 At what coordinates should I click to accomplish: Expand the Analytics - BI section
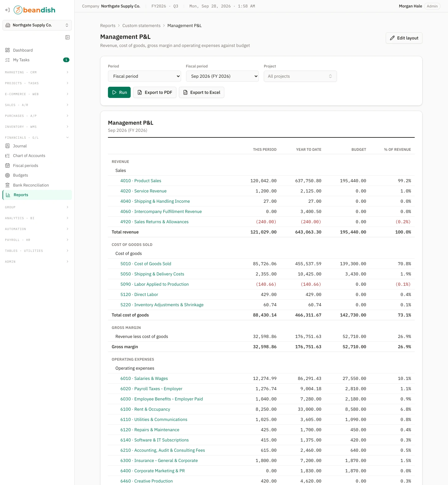point(37,218)
